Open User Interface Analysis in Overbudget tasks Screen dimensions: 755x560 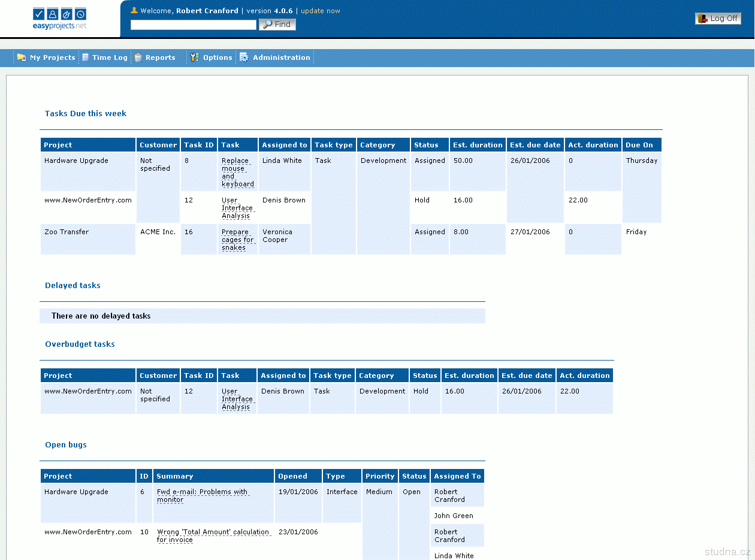tap(237, 399)
